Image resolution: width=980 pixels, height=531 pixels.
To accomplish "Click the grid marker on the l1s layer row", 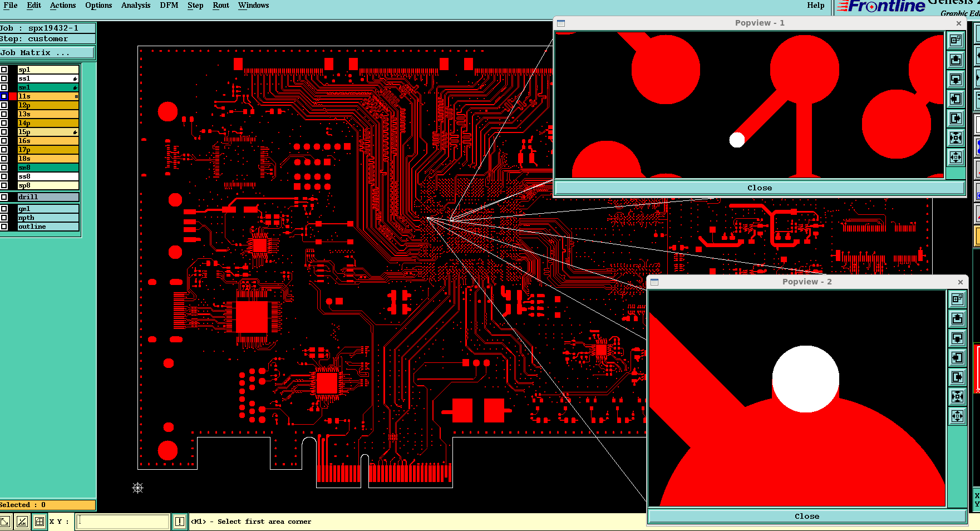I will 76,96.
